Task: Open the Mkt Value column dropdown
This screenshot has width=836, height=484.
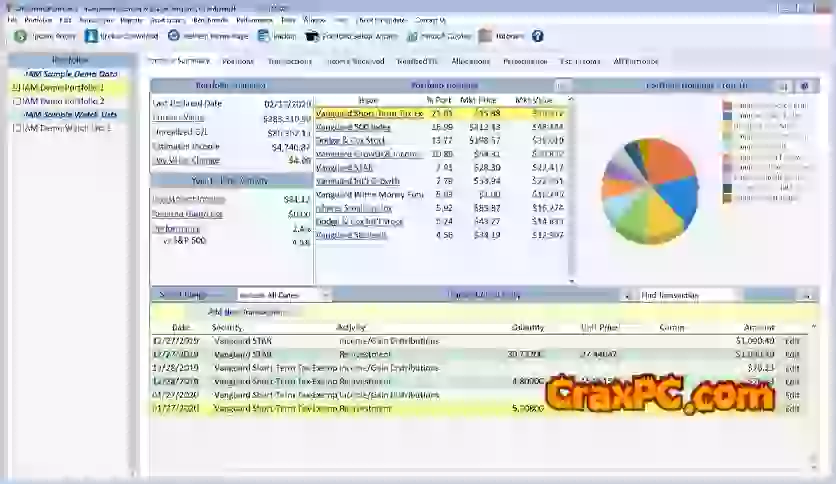Action: 571,100
